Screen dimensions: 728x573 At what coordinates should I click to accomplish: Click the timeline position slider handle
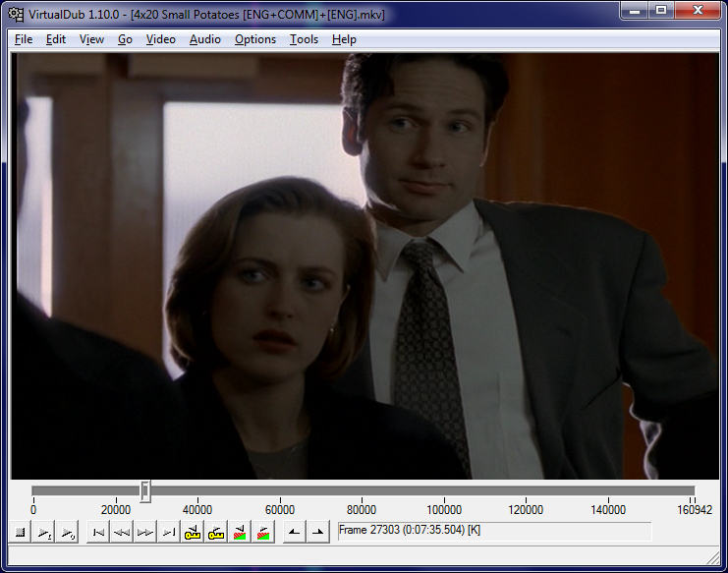coord(145,491)
